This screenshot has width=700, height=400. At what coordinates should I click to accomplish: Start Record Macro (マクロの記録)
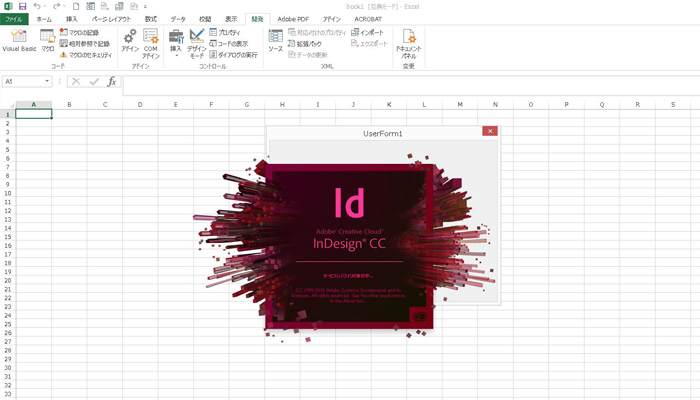tap(79, 33)
